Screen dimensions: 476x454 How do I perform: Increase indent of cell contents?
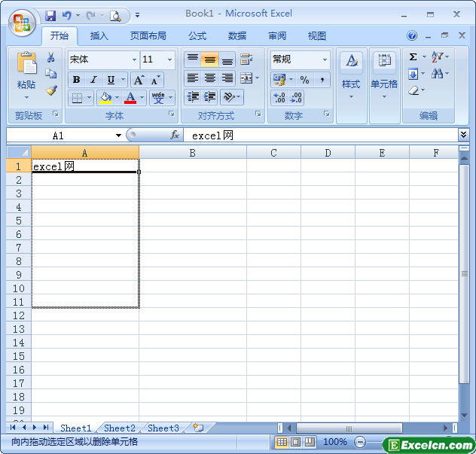click(209, 97)
